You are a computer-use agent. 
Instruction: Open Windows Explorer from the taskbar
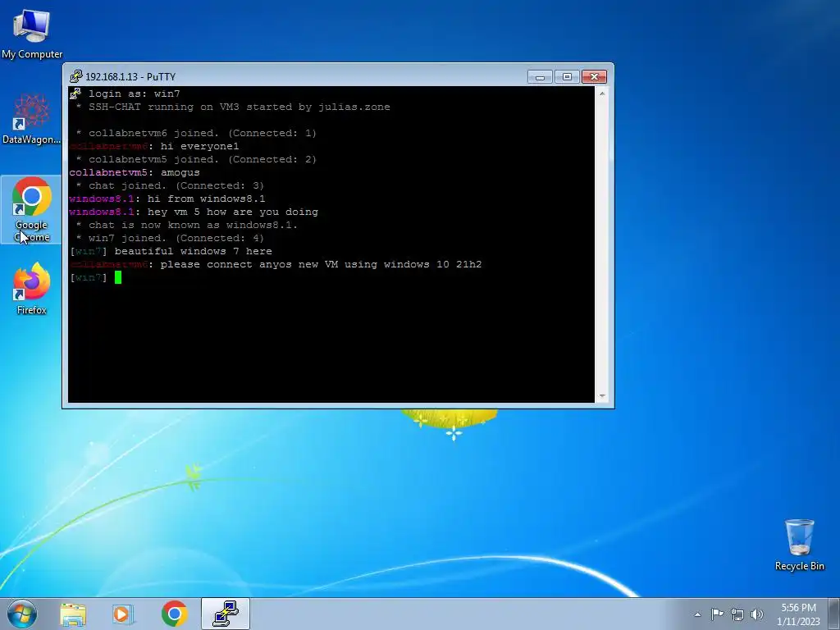tap(73, 614)
